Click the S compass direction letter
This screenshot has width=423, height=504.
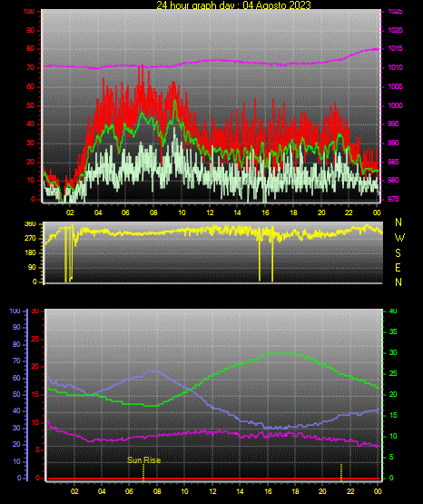point(398,253)
